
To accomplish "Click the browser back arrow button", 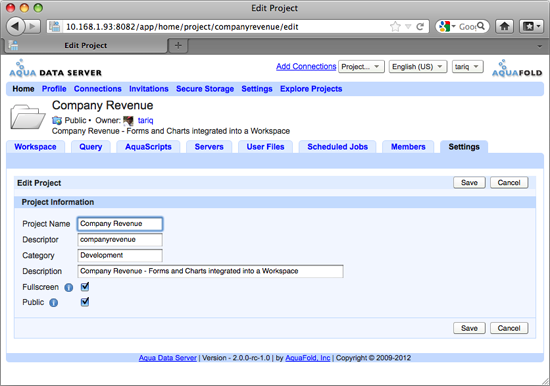I will pos(15,26).
